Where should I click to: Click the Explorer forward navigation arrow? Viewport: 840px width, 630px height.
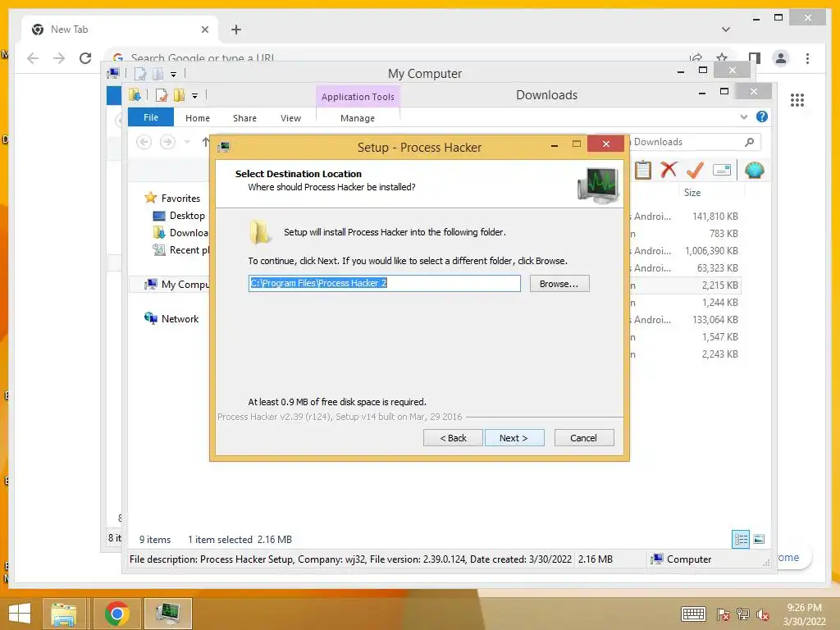(167, 142)
